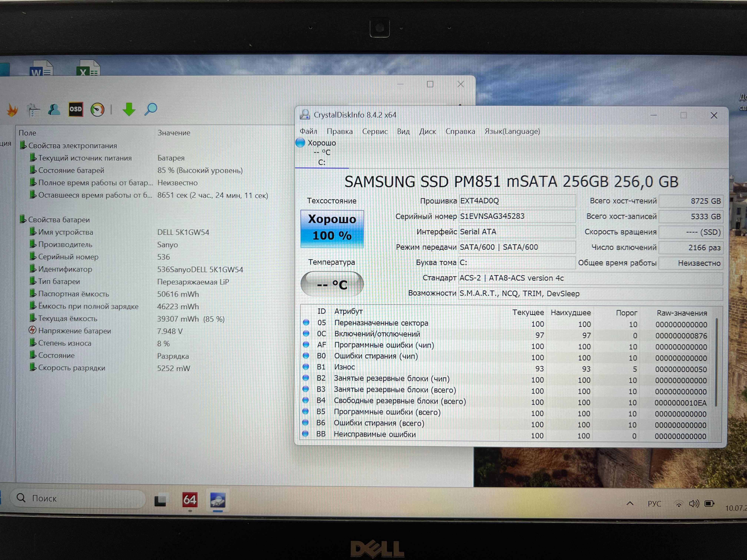Switch the РУС input language indicator
This screenshot has height=560, width=747.
(x=654, y=504)
